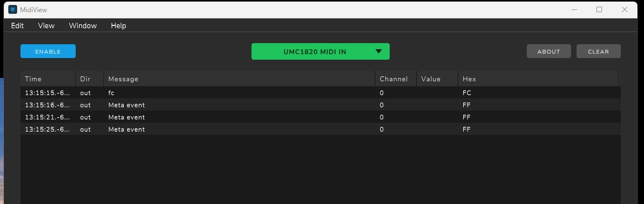Maximize the MidiView window
This screenshot has height=204, width=644.
click(x=599, y=9)
